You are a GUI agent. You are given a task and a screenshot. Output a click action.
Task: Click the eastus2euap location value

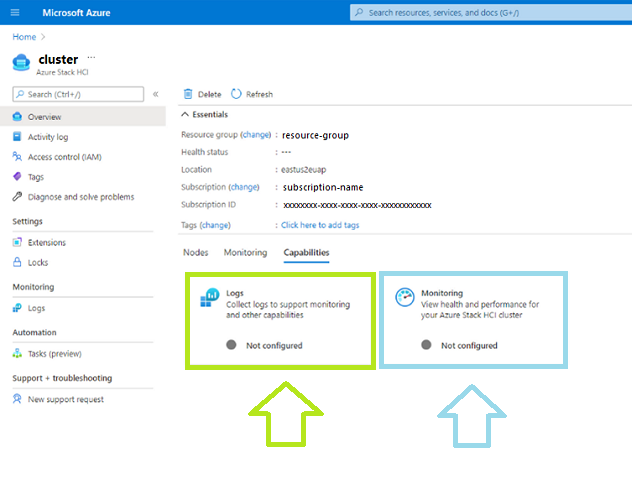(x=304, y=170)
